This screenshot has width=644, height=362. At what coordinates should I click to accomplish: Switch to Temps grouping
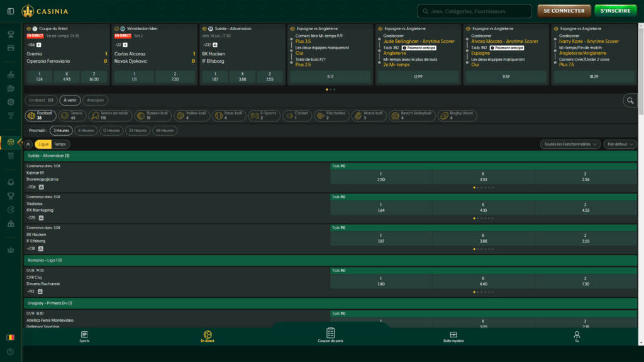(60, 144)
